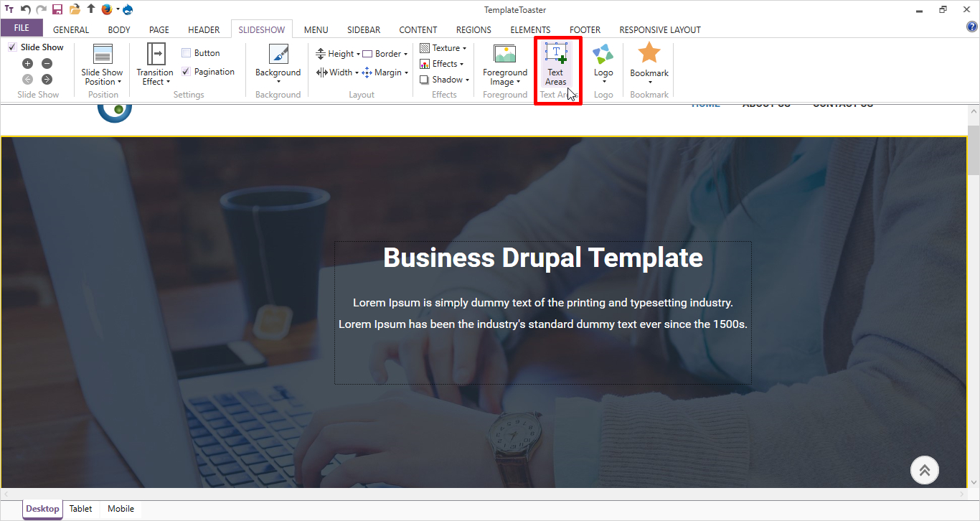This screenshot has height=521, width=980.
Task: Open help with the question mark icon
Action: 972,27
